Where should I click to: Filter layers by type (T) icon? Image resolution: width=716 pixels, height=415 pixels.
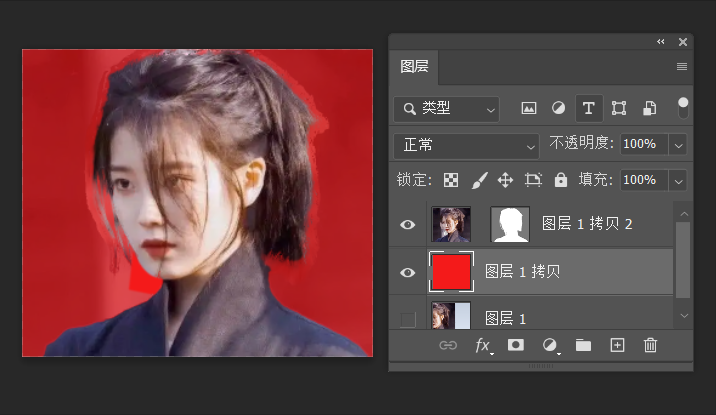point(588,108)
